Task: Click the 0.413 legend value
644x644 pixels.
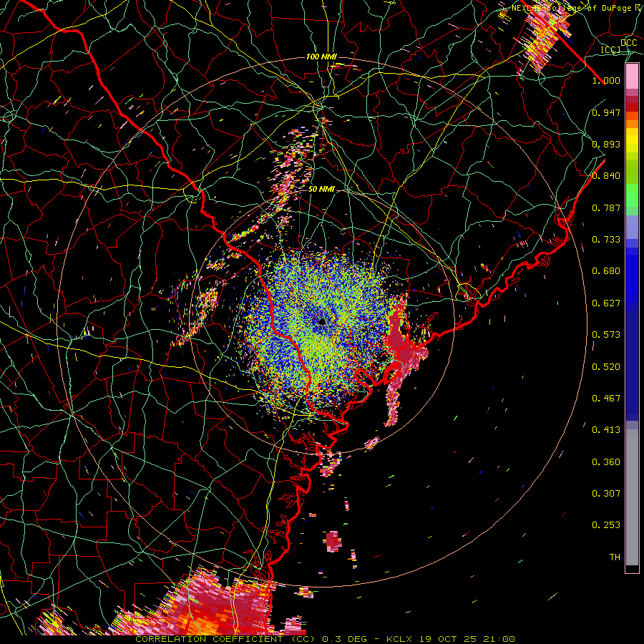Action: coord(606,430)
